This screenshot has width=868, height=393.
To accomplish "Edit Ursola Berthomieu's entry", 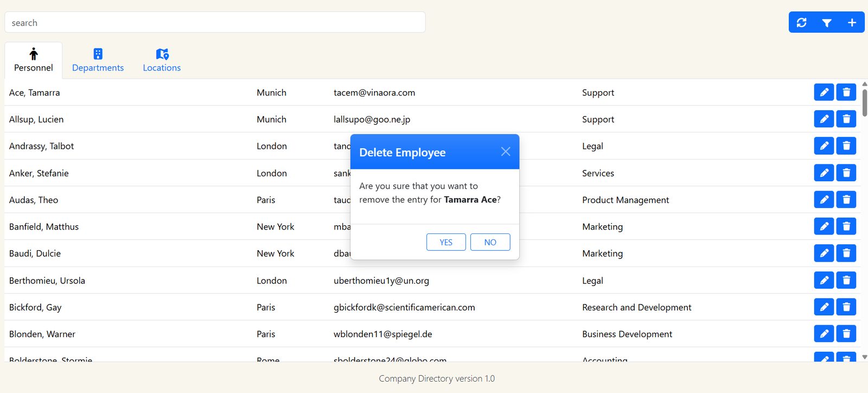I will point(824,280).
